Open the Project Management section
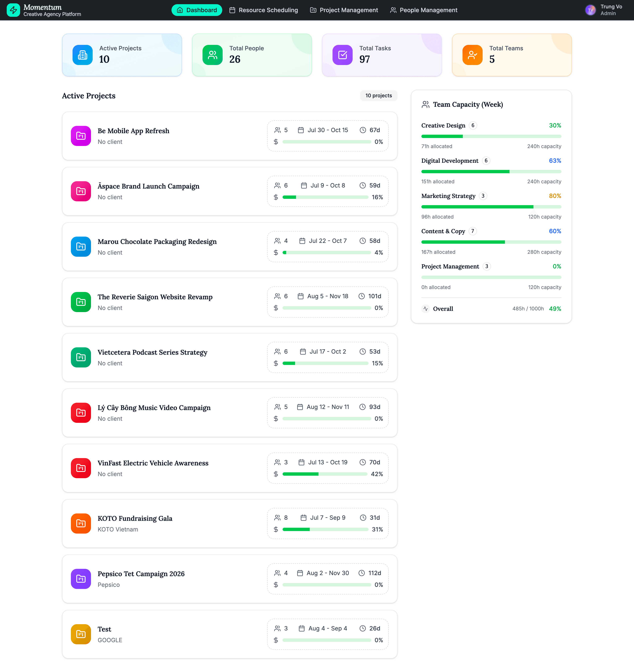 (344, 10)
